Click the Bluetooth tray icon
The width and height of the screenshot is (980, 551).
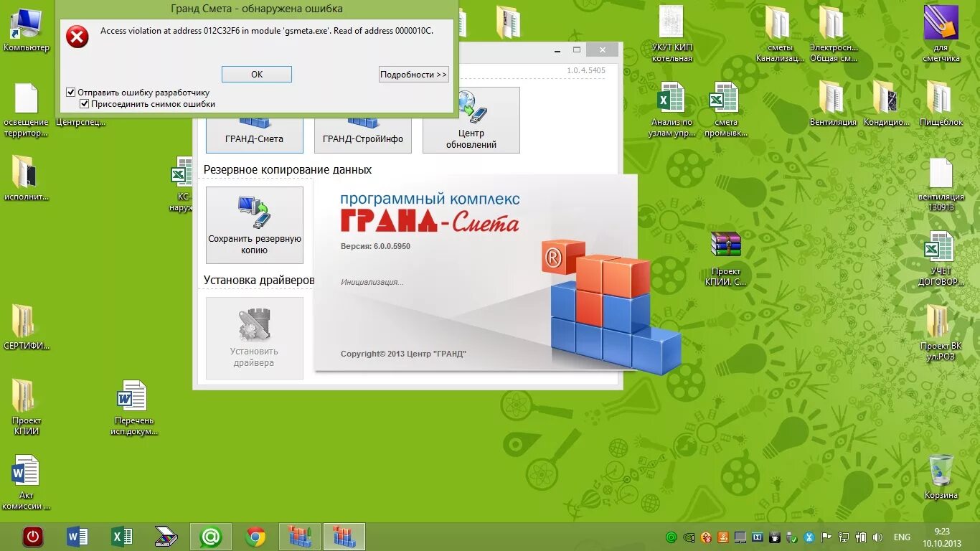tap(809, 537)
